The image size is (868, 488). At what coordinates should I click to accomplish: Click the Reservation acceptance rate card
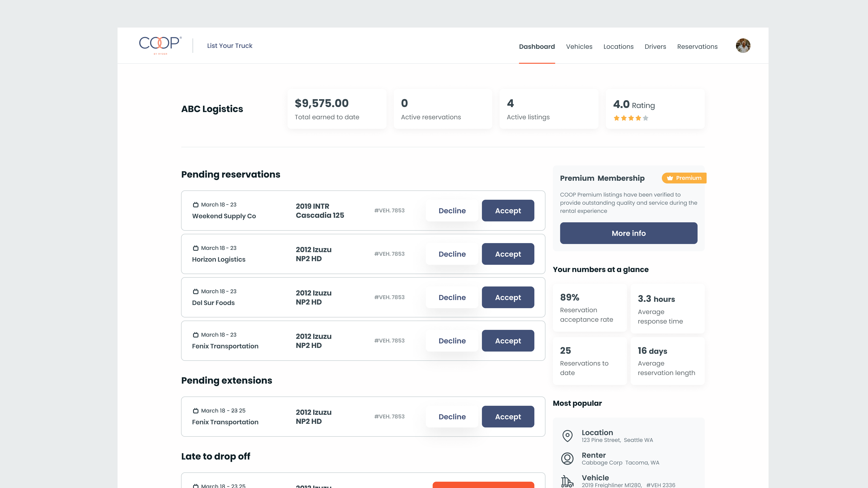pyautogui.click(x=590, y=308)
